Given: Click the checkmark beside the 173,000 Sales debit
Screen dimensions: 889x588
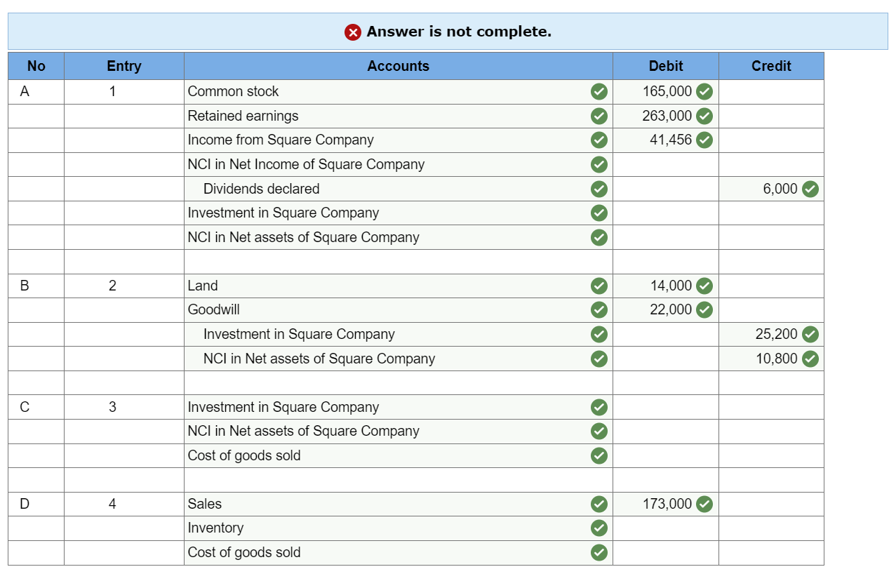Looking at the screenshot, I should click(705, 504).
